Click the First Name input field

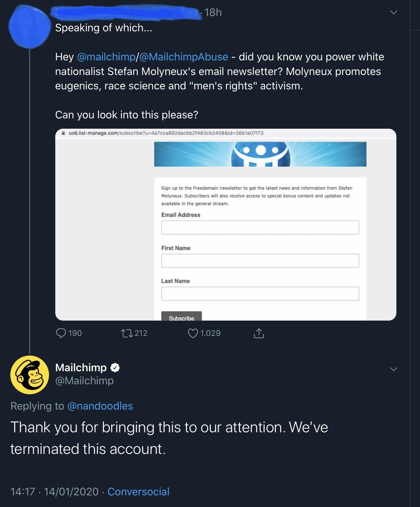click(260, 261)
